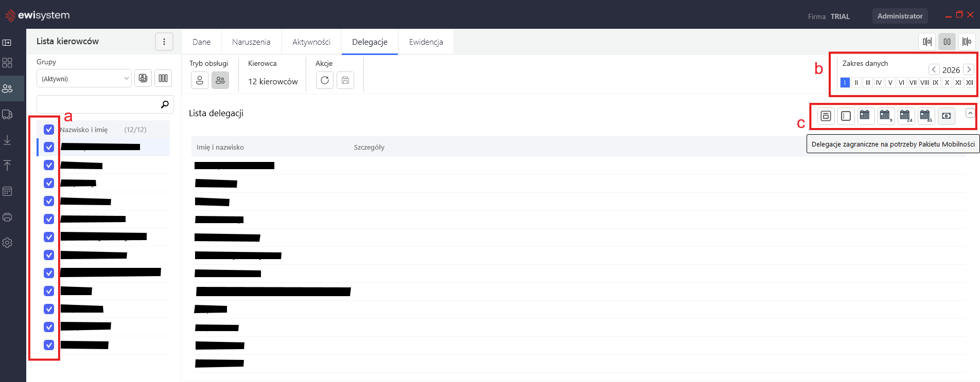Click the refresh icon under Akcje
Screen dimensions: 980x382
pos(324,80)
